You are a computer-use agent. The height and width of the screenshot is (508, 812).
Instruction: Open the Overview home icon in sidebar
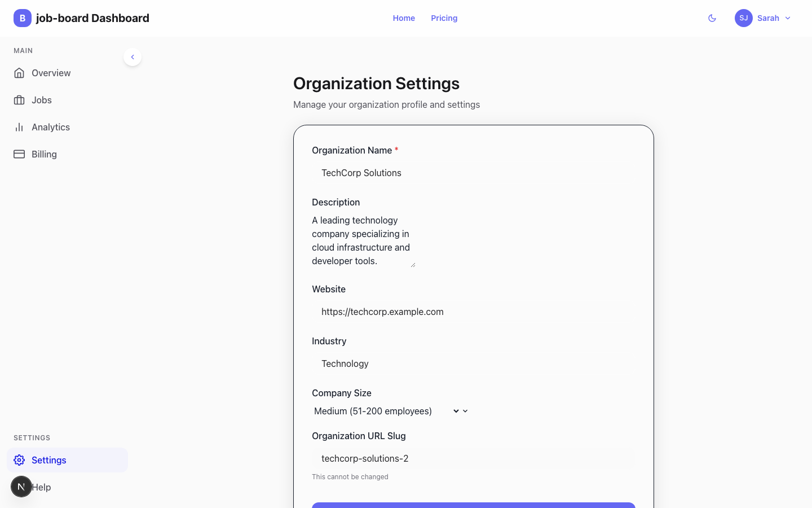point(19,73)
